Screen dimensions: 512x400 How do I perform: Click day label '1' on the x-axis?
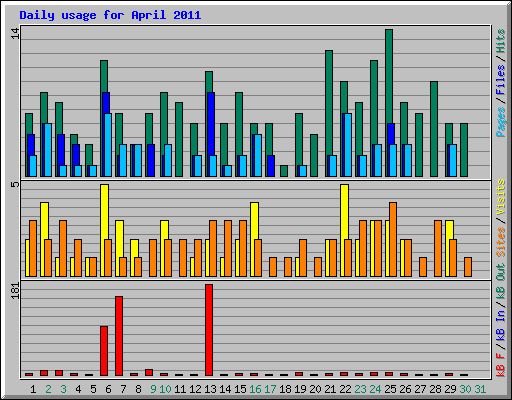33,389
